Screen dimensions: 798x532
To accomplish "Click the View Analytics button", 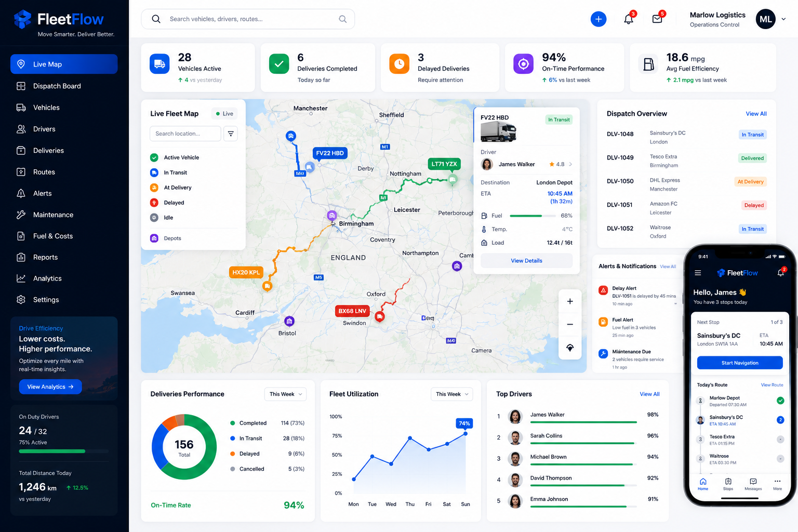I will 50,387.
